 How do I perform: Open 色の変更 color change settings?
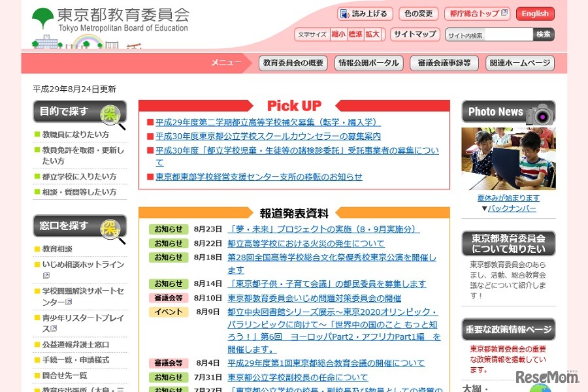click(x=417, y=13)
